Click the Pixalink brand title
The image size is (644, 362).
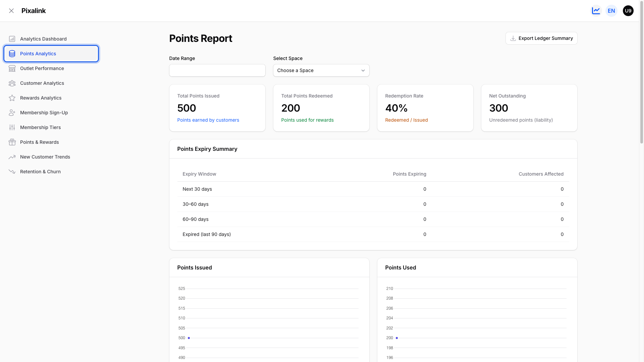[x=34, y=11]
